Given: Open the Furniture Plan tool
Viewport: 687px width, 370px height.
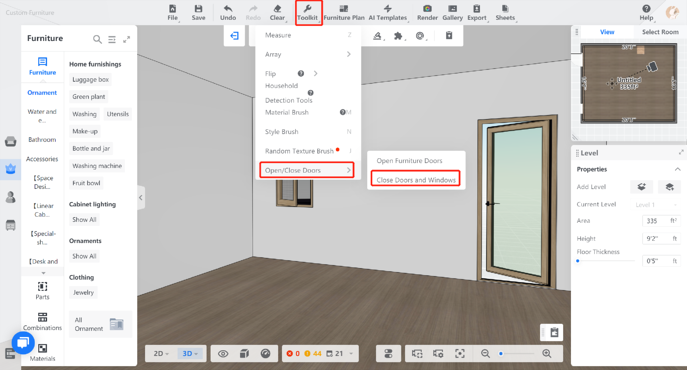Looking at the screenshot, I should (x=344, y=13).
